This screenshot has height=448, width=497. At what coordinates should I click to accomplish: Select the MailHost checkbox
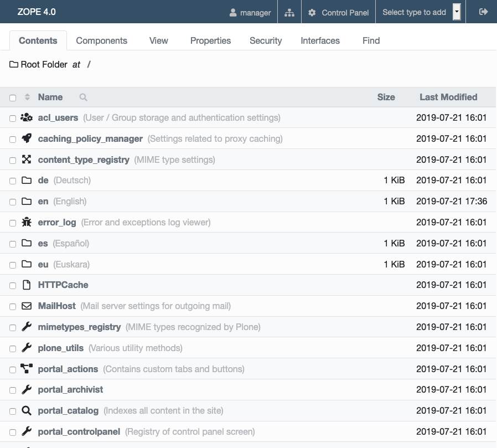pos(13,307)
